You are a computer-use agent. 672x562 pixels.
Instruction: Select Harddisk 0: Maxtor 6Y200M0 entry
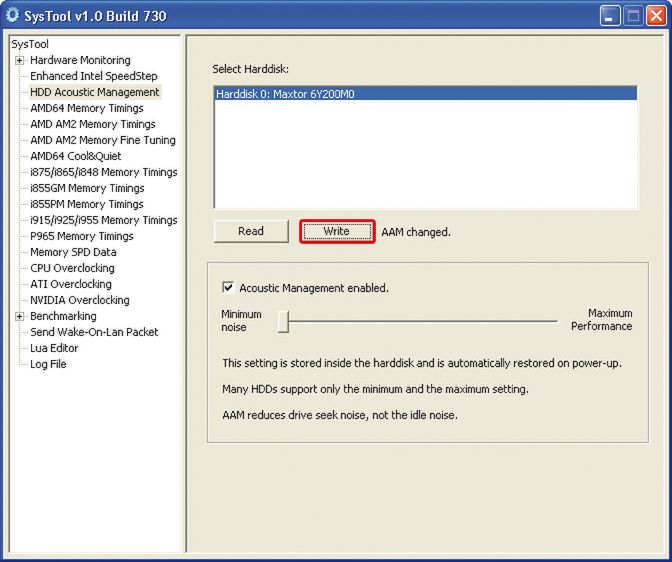(426, 94)
